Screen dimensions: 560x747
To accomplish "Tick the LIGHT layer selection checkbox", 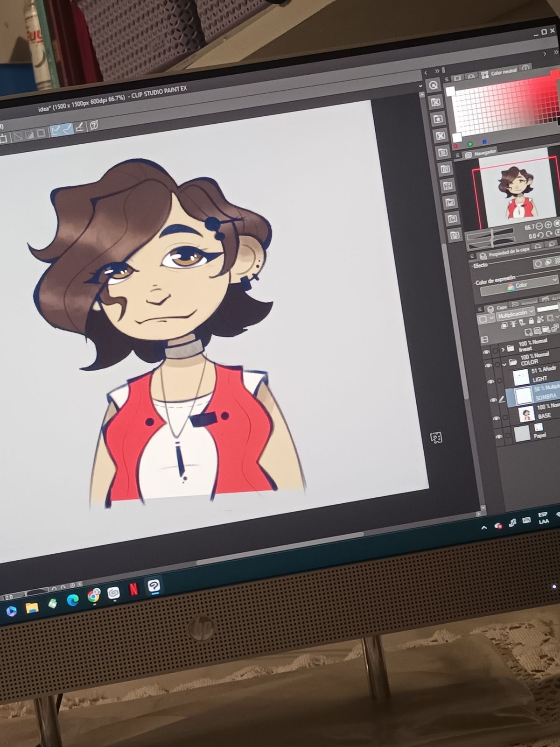I will coord(500,381).
